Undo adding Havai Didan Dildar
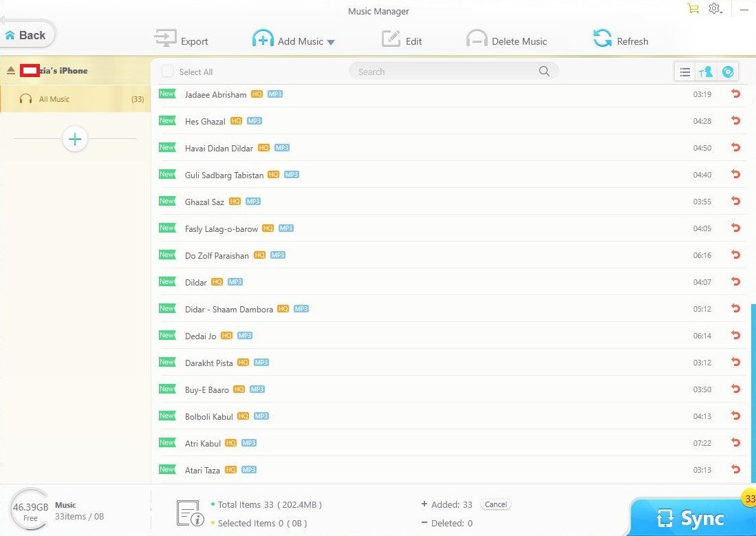Viewport: 756px width, 536px height. [735, 147]
